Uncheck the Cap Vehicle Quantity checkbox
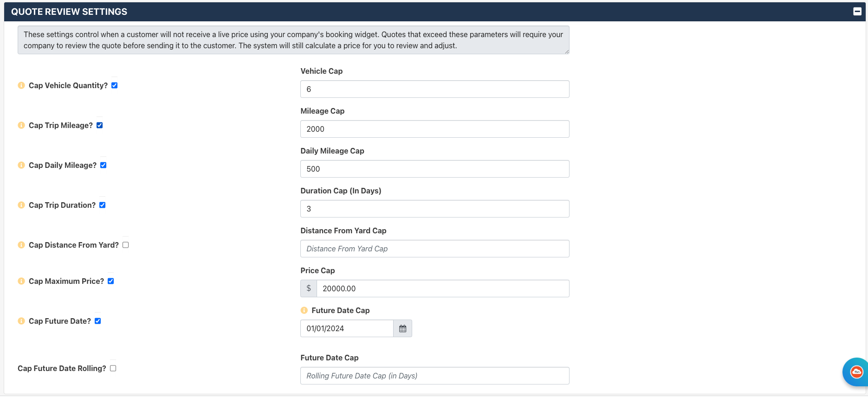Screen dimensions: 868x397 pos(115,85)
